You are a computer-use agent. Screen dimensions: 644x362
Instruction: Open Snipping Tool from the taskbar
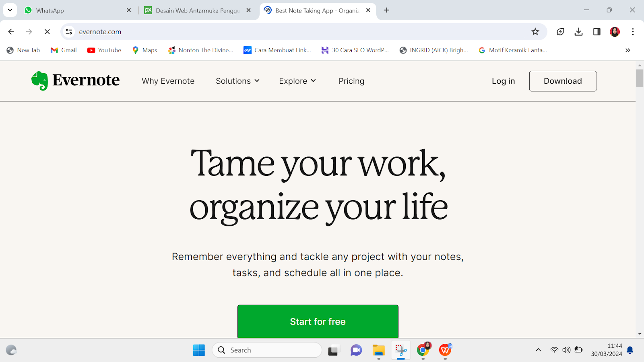(401, 350)
